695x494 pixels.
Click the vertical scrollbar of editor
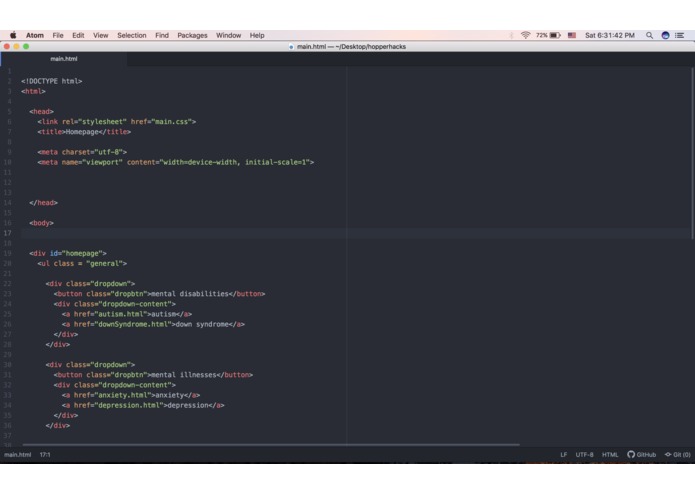692,153
